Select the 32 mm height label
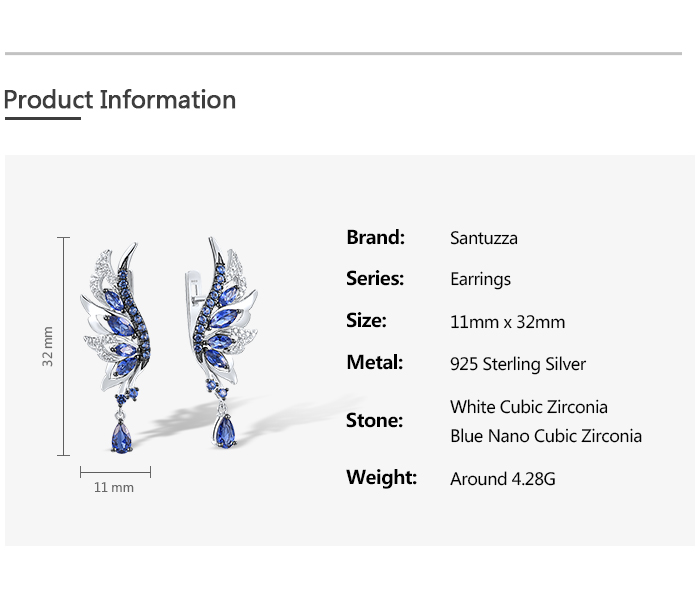Viewport: 700px width, 596px height. [47, 346]
